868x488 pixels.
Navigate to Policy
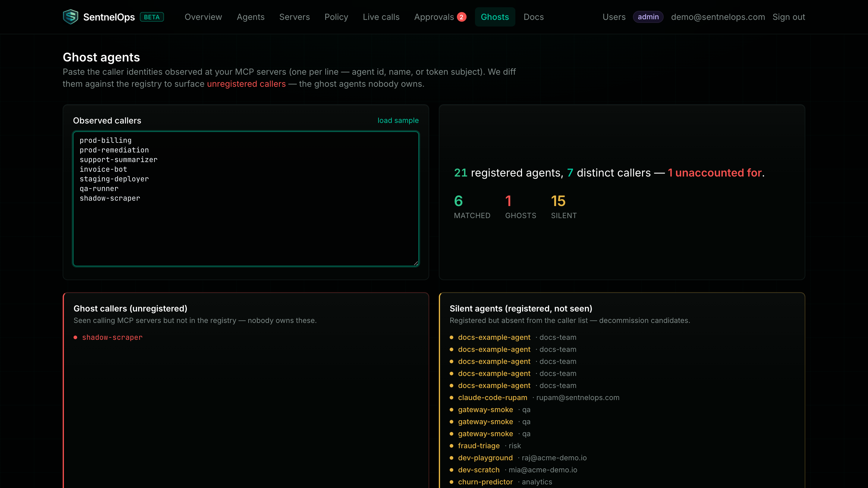click(x=336, y=17)
